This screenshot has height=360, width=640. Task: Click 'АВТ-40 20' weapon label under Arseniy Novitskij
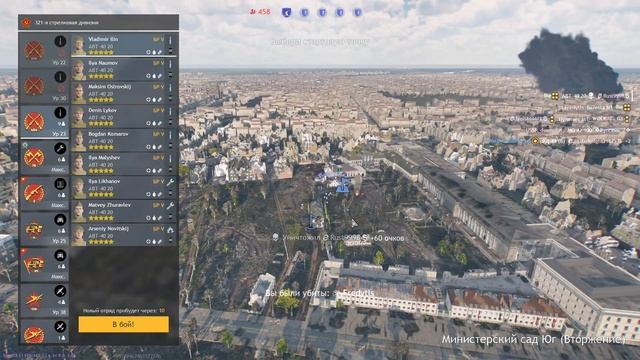[x=101, y=236]
